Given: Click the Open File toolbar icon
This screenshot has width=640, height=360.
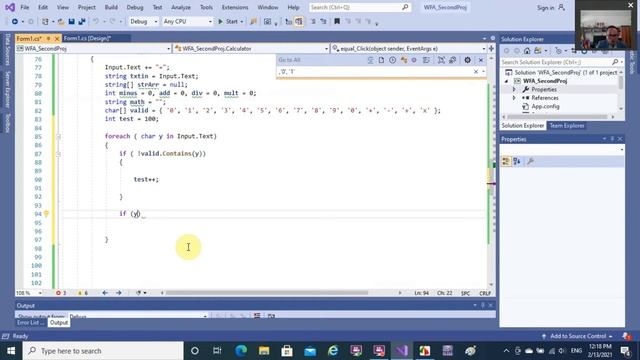Looking at the screenshot, I should (x=61, y=22).
